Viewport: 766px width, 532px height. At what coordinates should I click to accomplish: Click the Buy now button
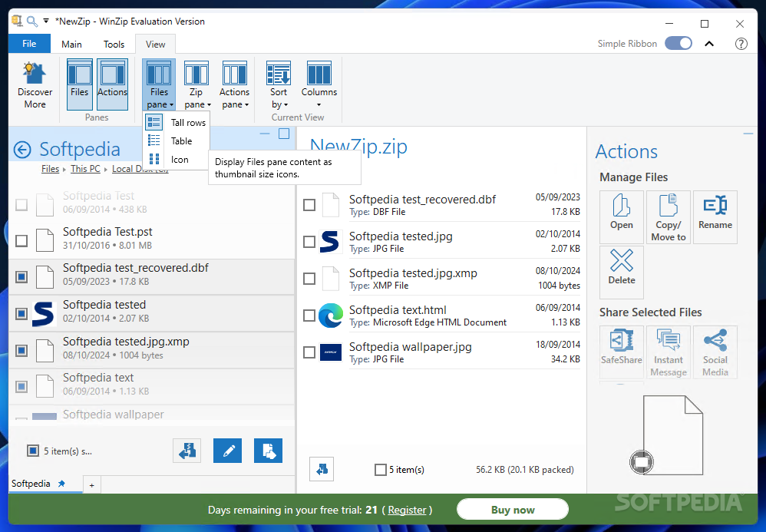tap(513, 510)
